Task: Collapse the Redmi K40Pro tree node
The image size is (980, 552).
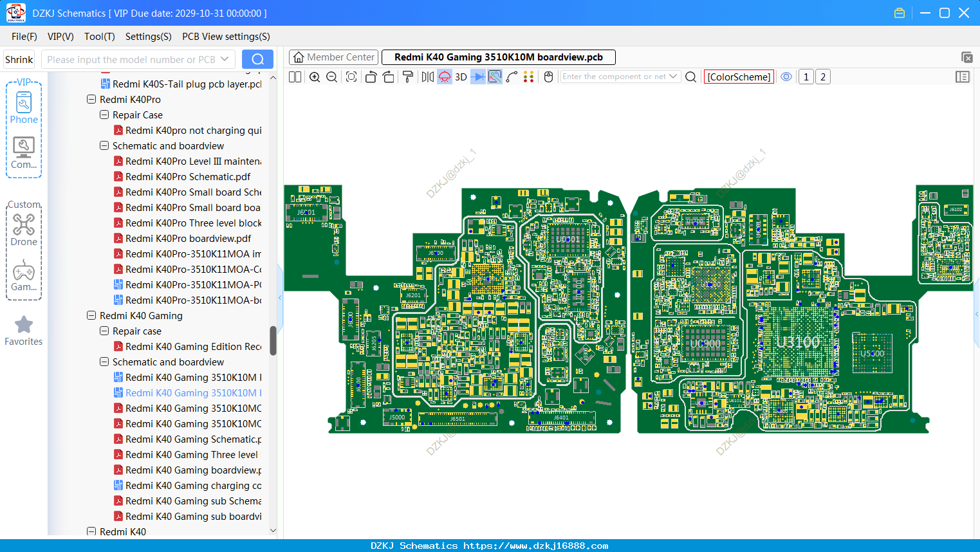Action: pos(91,100)
